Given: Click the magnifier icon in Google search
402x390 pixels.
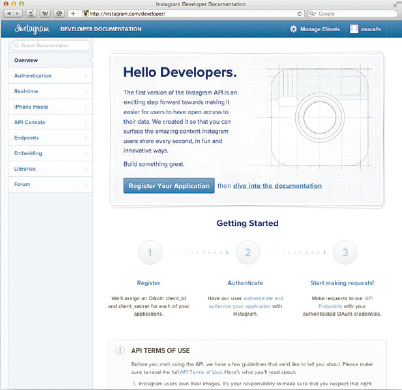Looking at the screenshot, I should click(x=313, y=14).
